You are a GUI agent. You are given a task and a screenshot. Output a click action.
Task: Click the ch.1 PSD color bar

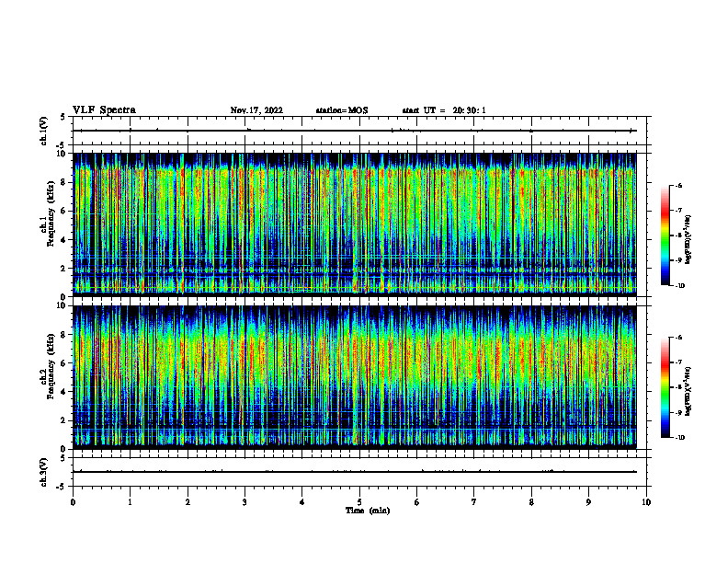[665, 236]
